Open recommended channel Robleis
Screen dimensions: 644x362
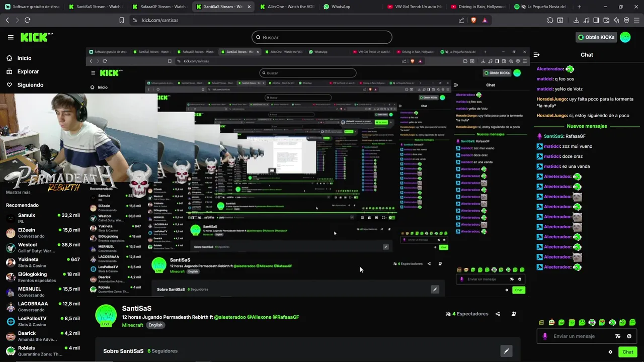43,351
